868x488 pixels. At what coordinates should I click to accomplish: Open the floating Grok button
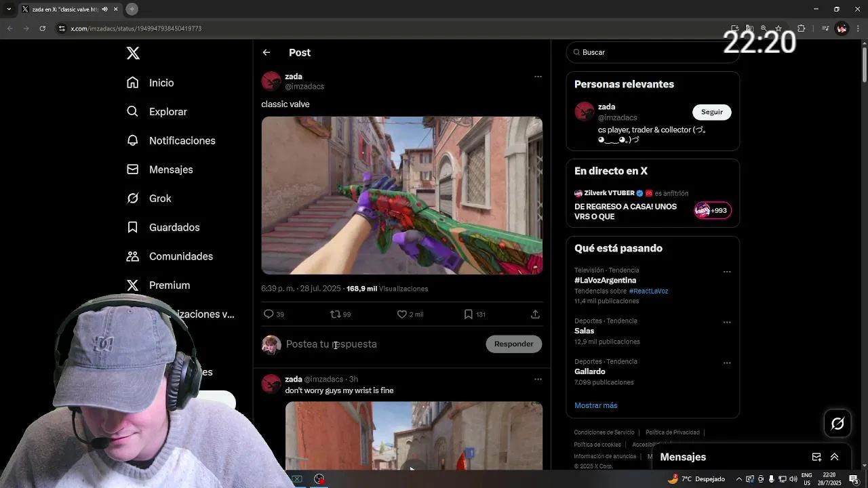click(837, 424)
